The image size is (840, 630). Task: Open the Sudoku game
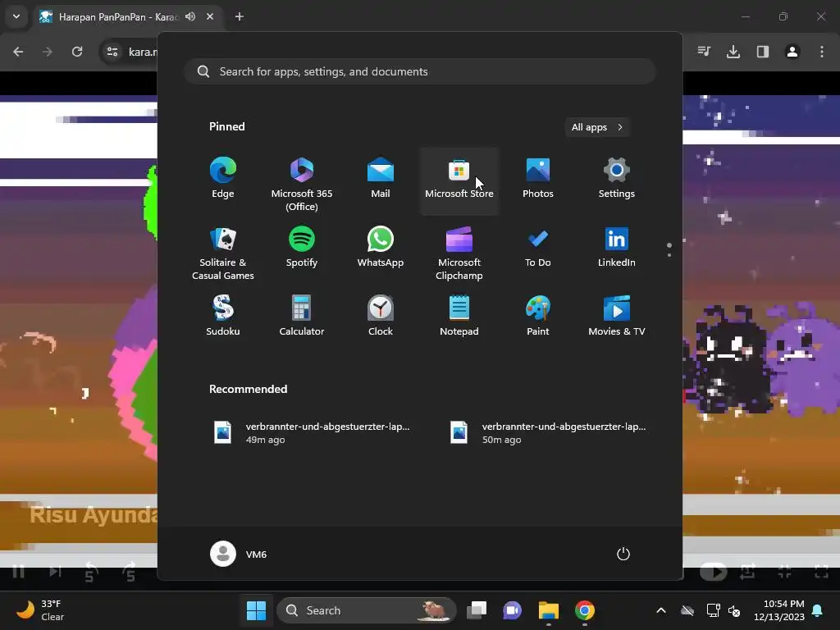[x=223, y=317]
